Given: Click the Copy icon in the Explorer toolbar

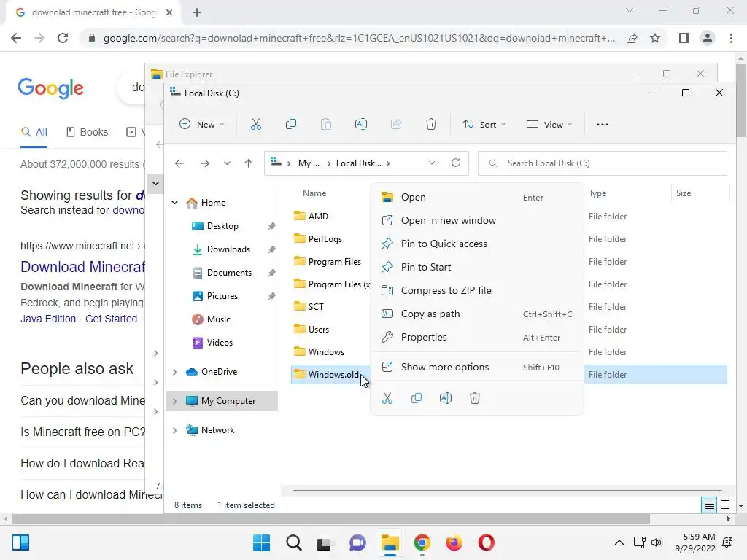Looking at the screenshot, I should coord(290,124).
